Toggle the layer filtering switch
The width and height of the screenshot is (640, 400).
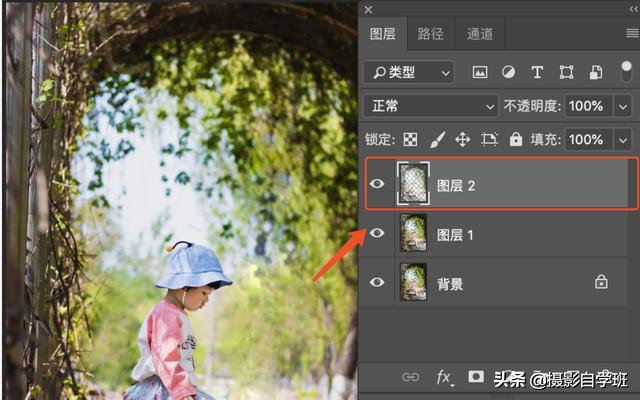(626, 72)
